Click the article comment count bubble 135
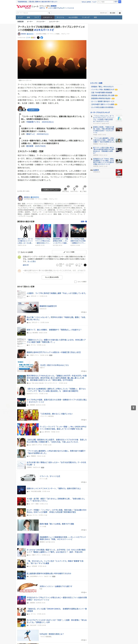 (28, 37)
